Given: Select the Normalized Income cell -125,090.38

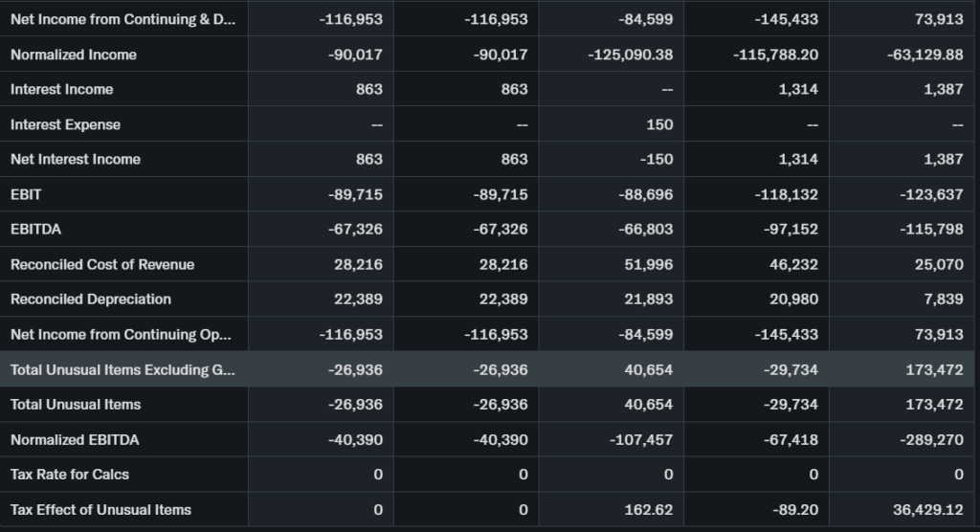Looking at the screenshot, I should pos(630,55).
